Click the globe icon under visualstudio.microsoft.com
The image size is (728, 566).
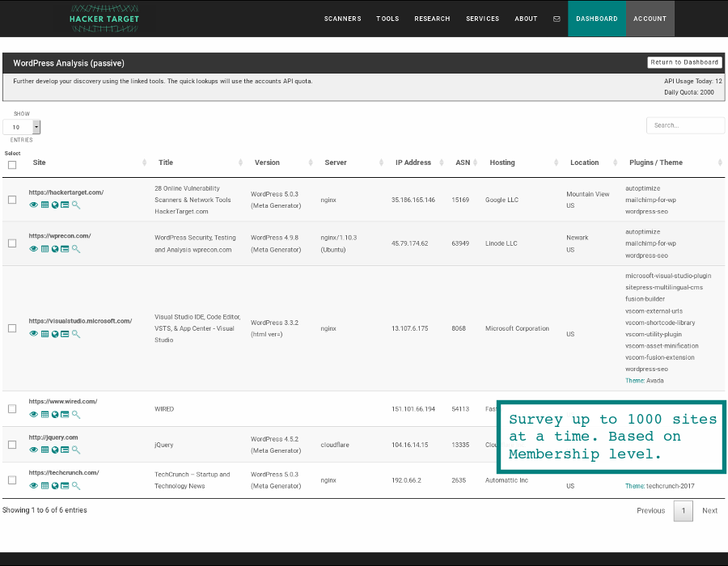click(x=55, y=334)
